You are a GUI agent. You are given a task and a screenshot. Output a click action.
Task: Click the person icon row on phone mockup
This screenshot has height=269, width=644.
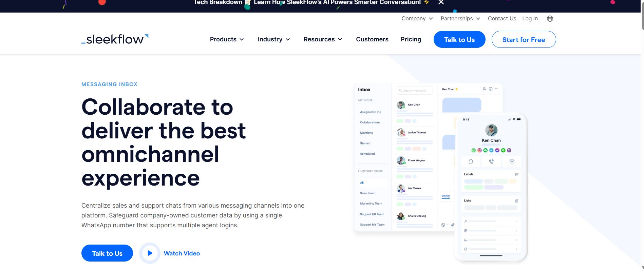(491, 221)
